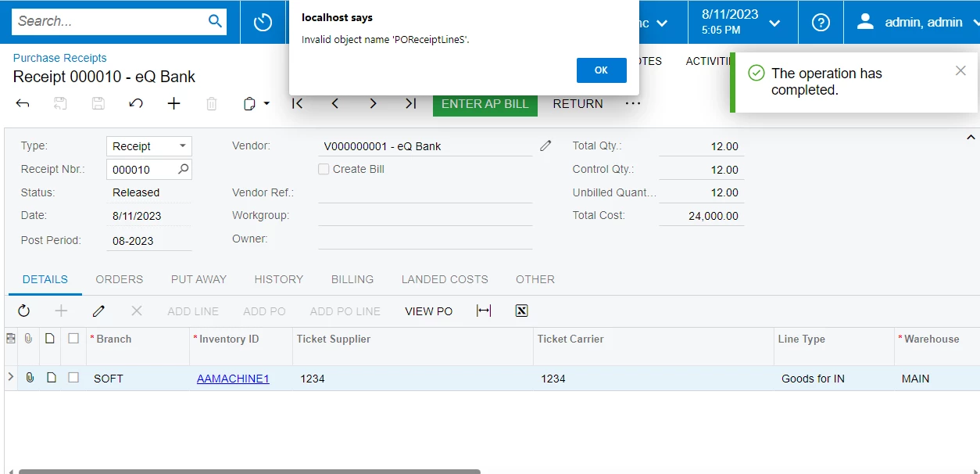The image size is (980, 474).
Task: Click the Search input field
Action: (109, 21)
